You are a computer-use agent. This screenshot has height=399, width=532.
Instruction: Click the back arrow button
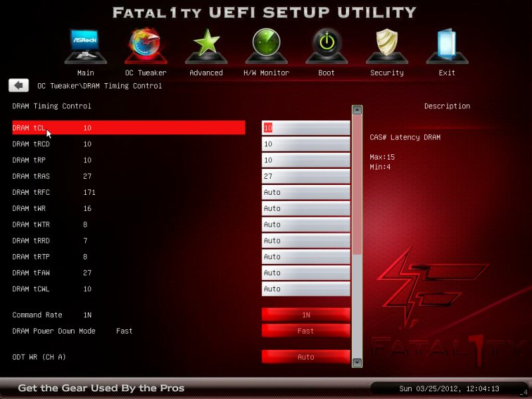[19, 85]
